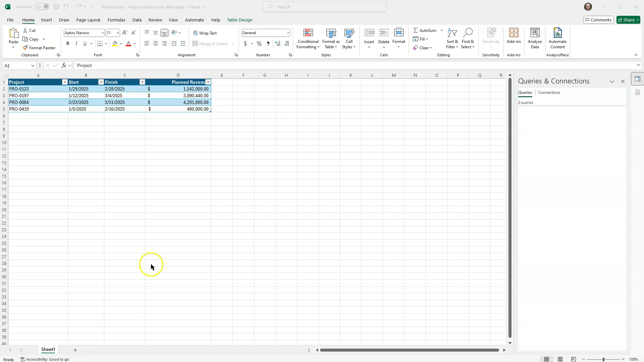
Task: Click the Increase Decimal icon
Action: [x=278, y=44]
